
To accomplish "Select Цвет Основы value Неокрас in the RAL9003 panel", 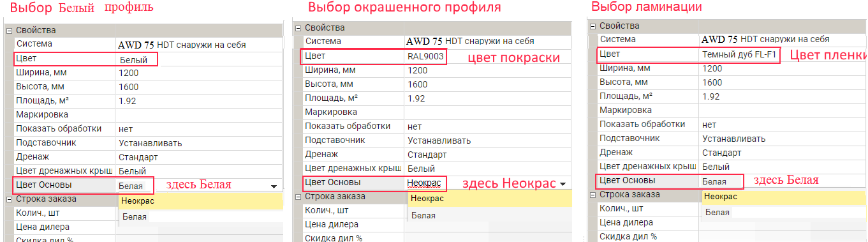I will 424,183.
